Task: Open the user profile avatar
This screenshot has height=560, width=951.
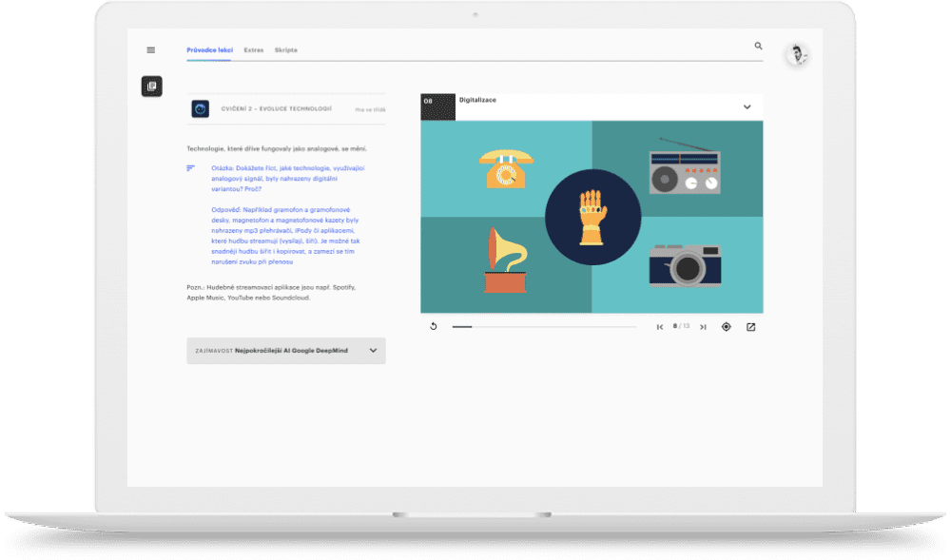Action: tap(797, 55)
